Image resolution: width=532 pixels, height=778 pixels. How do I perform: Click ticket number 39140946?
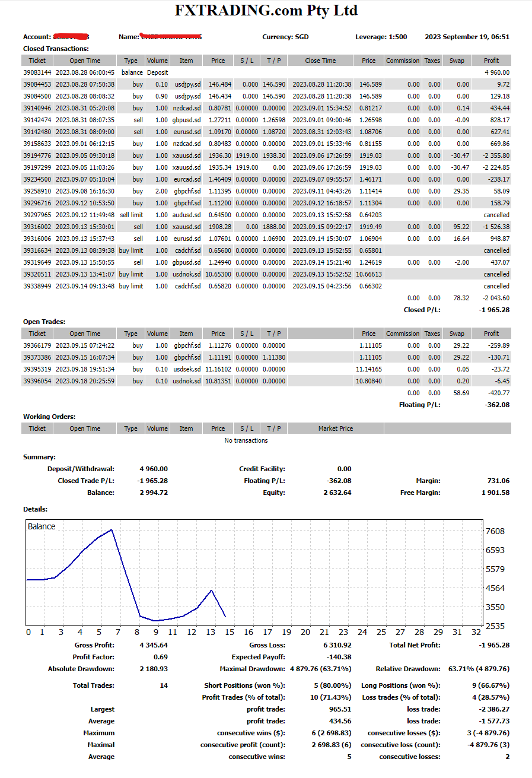click(37, 108)
